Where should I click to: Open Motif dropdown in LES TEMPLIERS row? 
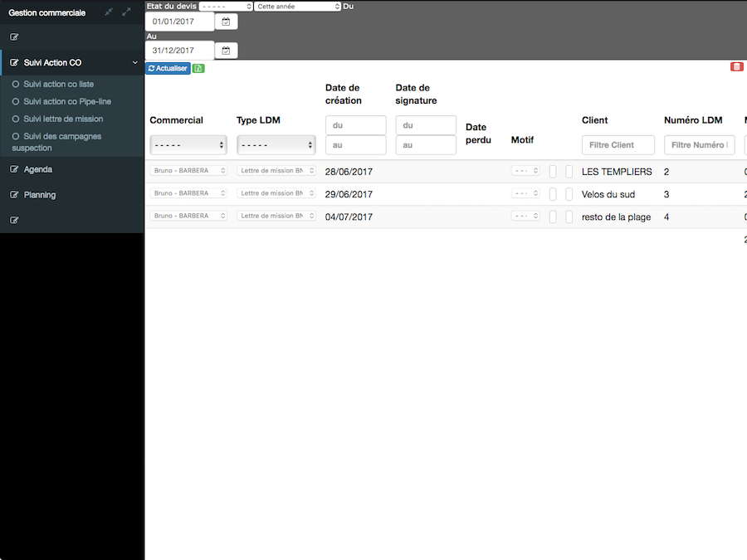525,170
